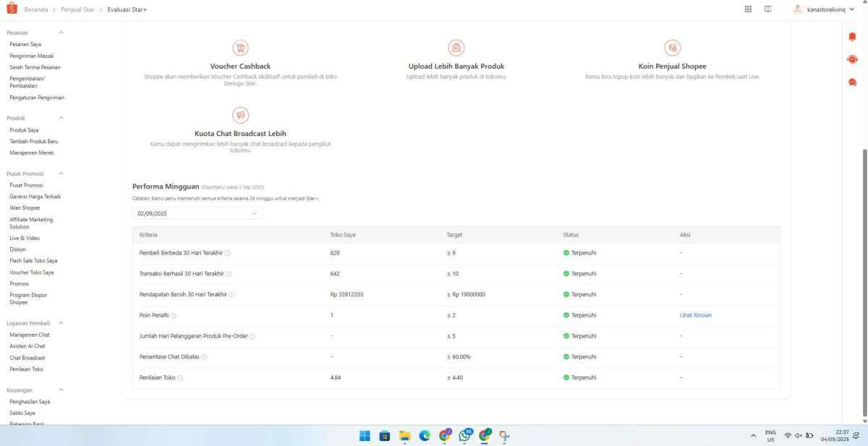Click the Voucher Cashback benefit icon
Image resolution: width=868 pixels, height=446 pixels.
coord(240,48)
